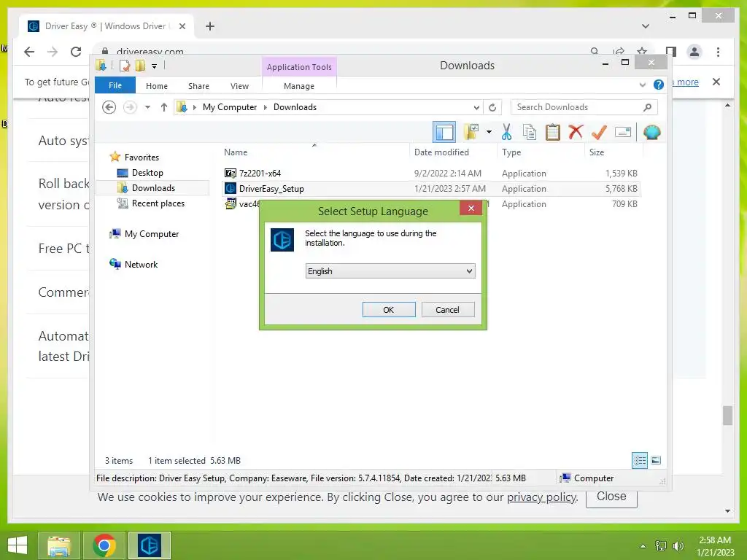Open Chrome's three-dot menu
Viewport: 747px width, 560px height.
click(718, 52)
